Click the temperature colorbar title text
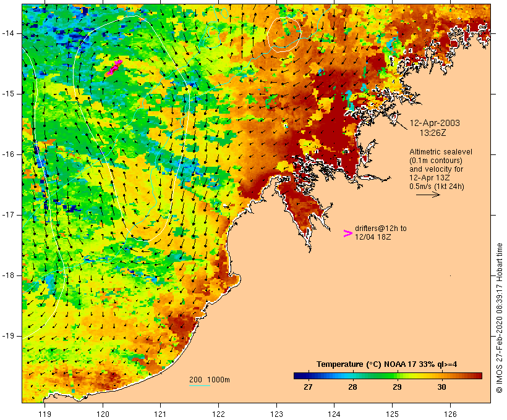The height and width of the screenshot is (420, 507). tap(386, 364)
